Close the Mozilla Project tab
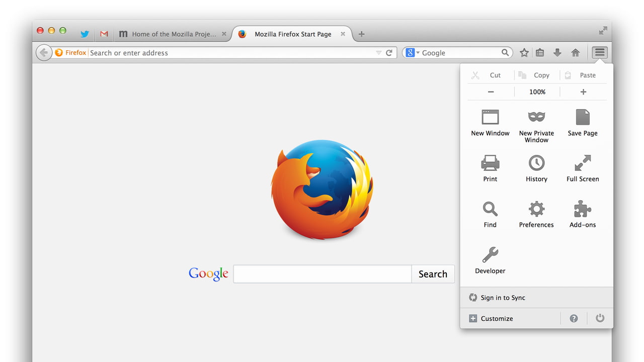Viewport: 644px width, 362px height. pyautogui.click(x=224, y=34)
